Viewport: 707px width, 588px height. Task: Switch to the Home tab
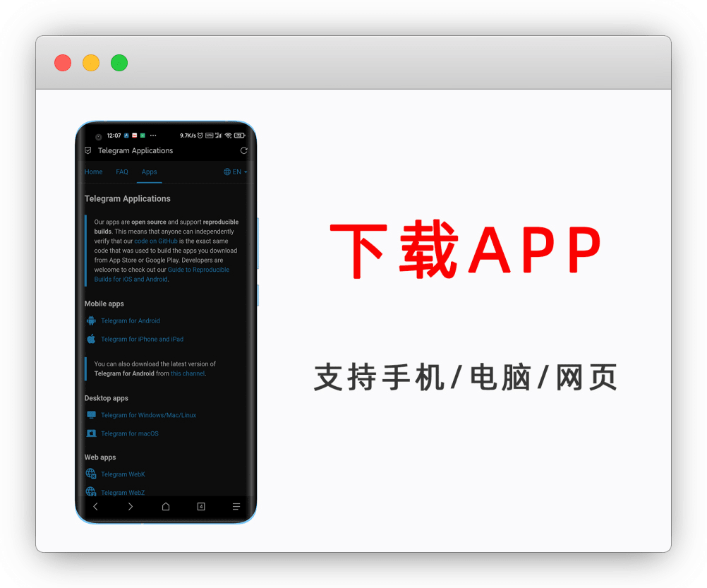[93, 172]
